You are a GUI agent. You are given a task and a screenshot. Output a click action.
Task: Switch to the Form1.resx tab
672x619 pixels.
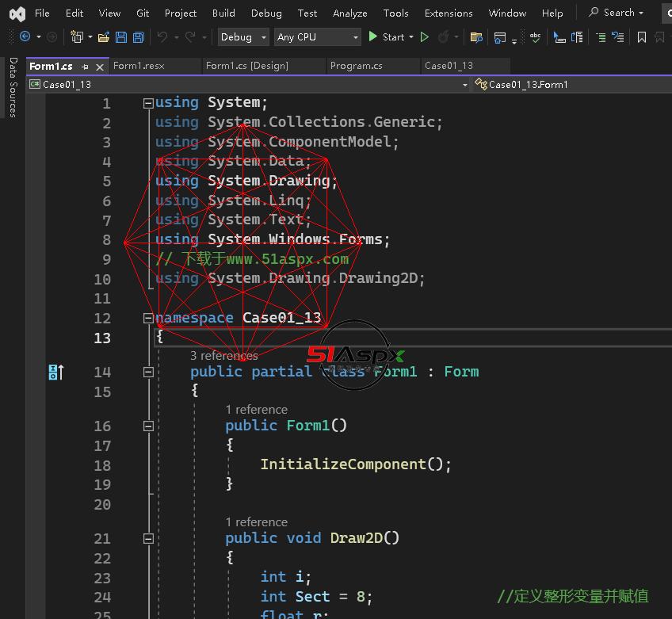(x=155, y=66)
